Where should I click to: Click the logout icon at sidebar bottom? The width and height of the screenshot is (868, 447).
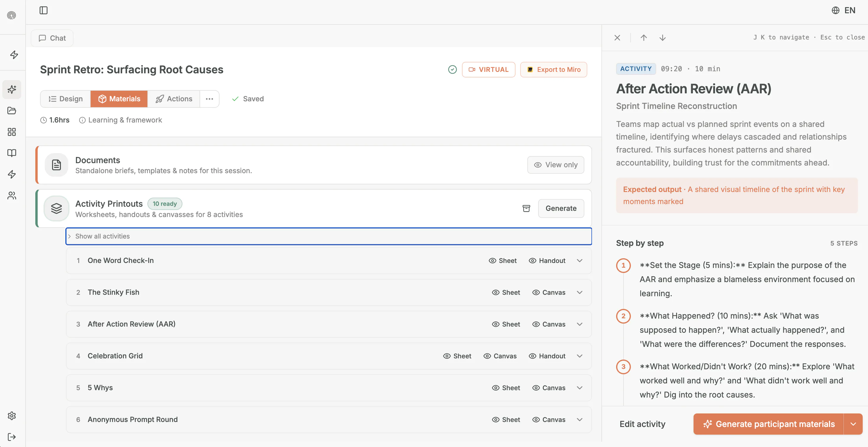[12, 437]
